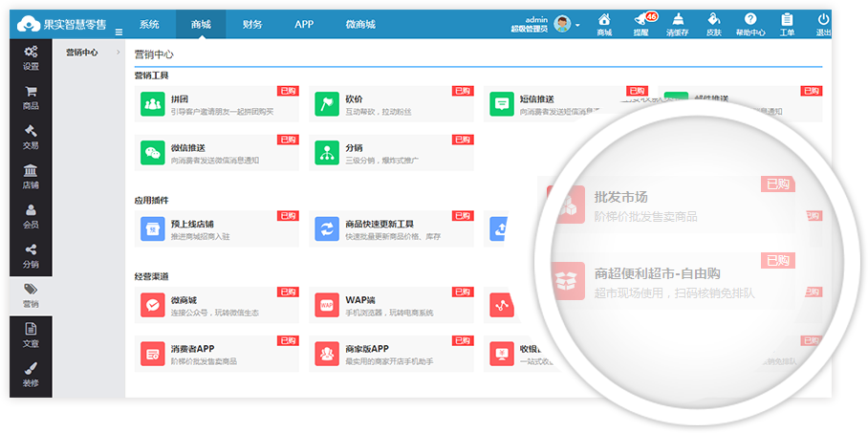
Task: Click 已购 badge on WAP端 card
Action: click(x=463, y=292)
